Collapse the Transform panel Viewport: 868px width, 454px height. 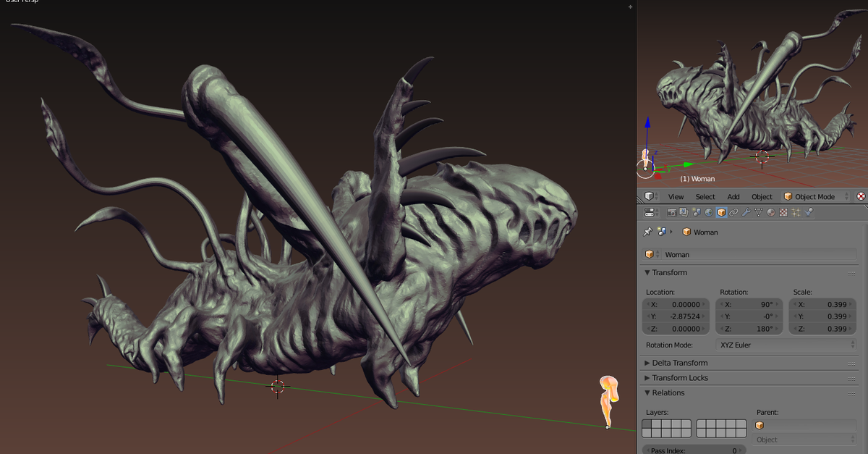click(x=647, y=272)
